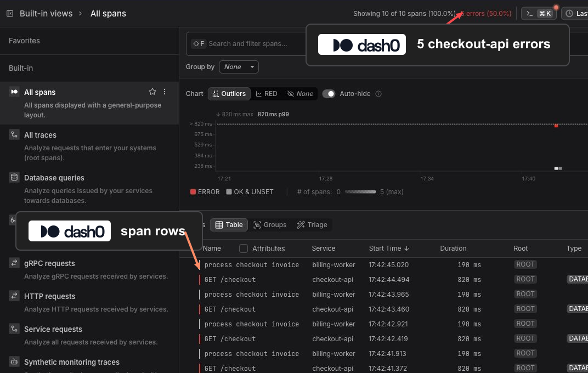The width and height of the screenshot is (588, 373).
Task: Toggle the sidebar panel icon beside Built-in views
Action: [10, 14]
